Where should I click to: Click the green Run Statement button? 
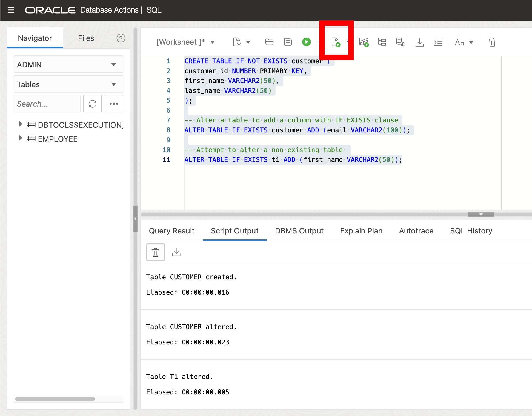tap(306, 42)
